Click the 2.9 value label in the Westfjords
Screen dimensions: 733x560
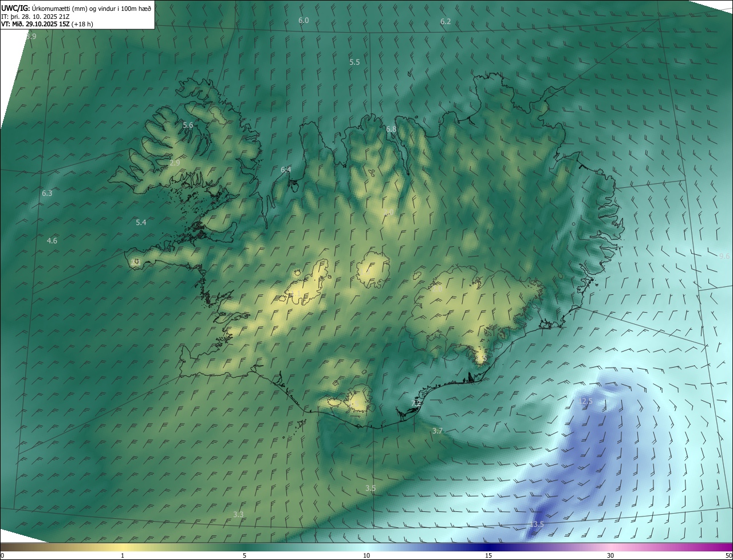pyautogui.click(x=175, y=163)
